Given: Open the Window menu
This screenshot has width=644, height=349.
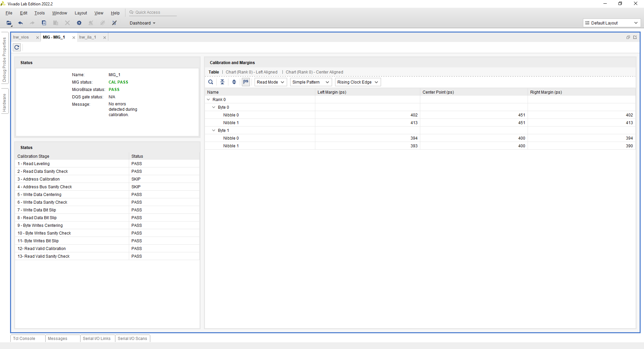Looking at the screenshot, I should [60, 13].
